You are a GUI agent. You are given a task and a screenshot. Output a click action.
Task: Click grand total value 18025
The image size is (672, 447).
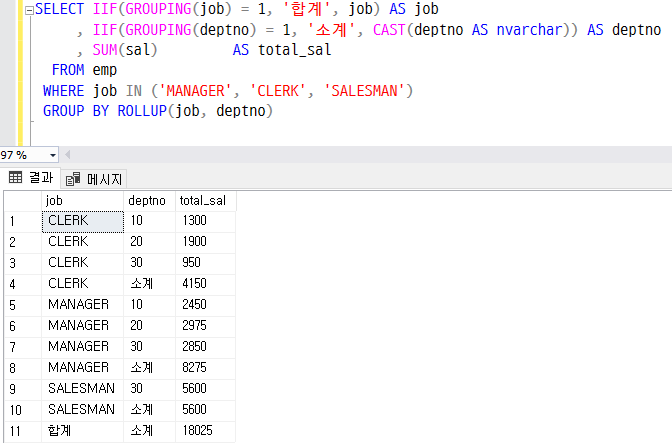pyautogui.click(x=205, y=431)
